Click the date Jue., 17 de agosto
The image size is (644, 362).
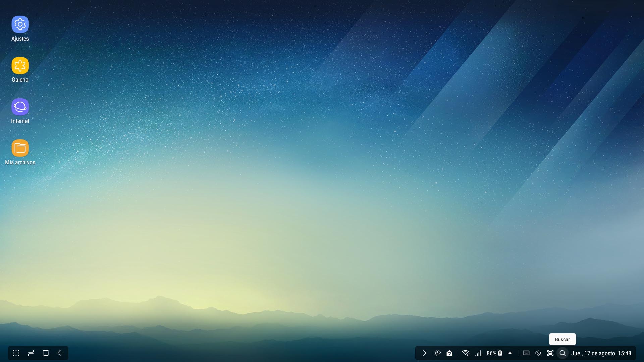(x=593, y=353)
